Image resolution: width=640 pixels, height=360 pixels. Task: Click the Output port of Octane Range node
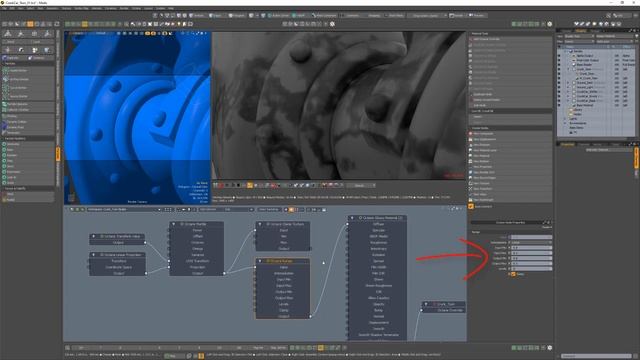[x=311, y=316]
